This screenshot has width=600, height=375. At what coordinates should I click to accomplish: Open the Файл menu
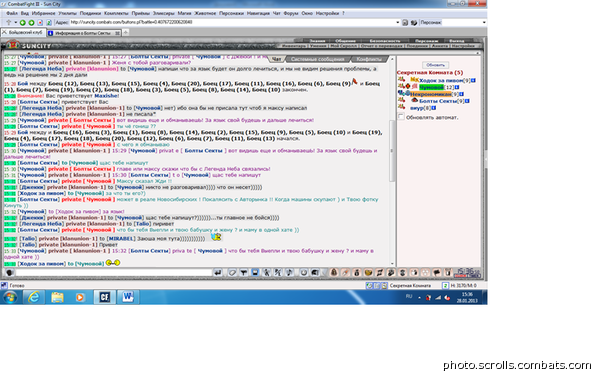pyautogui.click(x=11, y=13)
